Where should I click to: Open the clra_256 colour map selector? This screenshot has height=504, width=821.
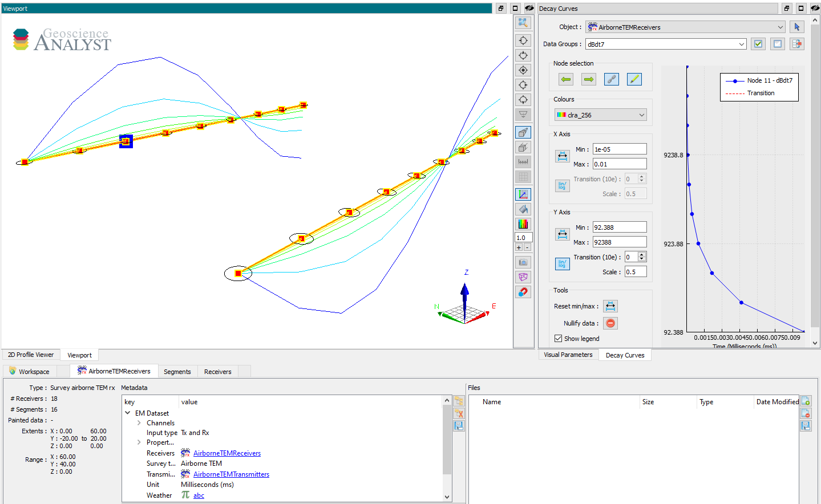(x=601, y=115)
